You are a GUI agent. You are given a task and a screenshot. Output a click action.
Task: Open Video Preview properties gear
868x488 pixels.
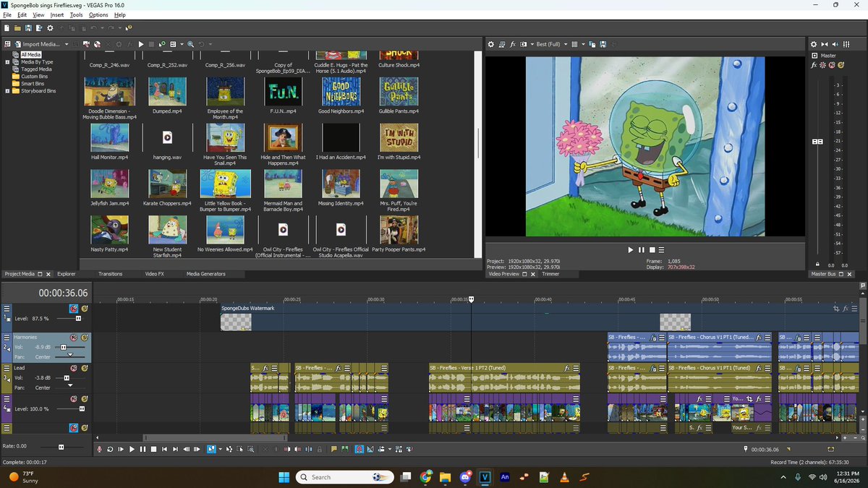click(490, 44)
